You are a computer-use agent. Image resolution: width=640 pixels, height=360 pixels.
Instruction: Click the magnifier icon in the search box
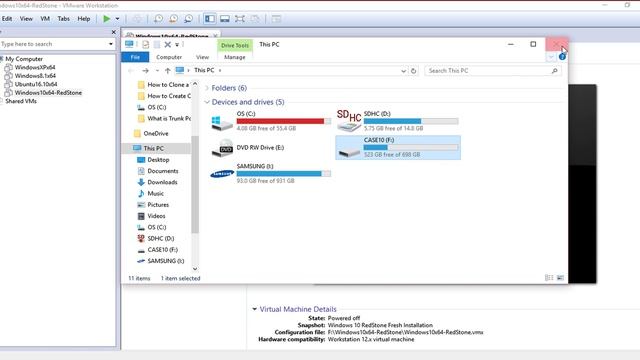pos(554,71)
